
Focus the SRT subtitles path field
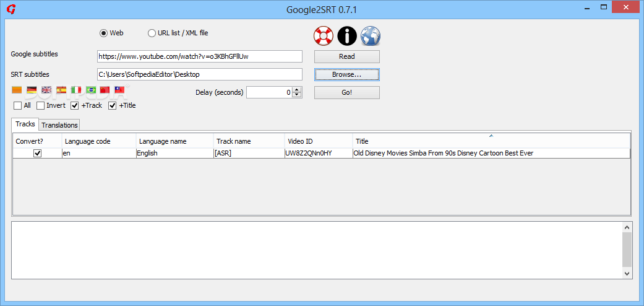200,74
